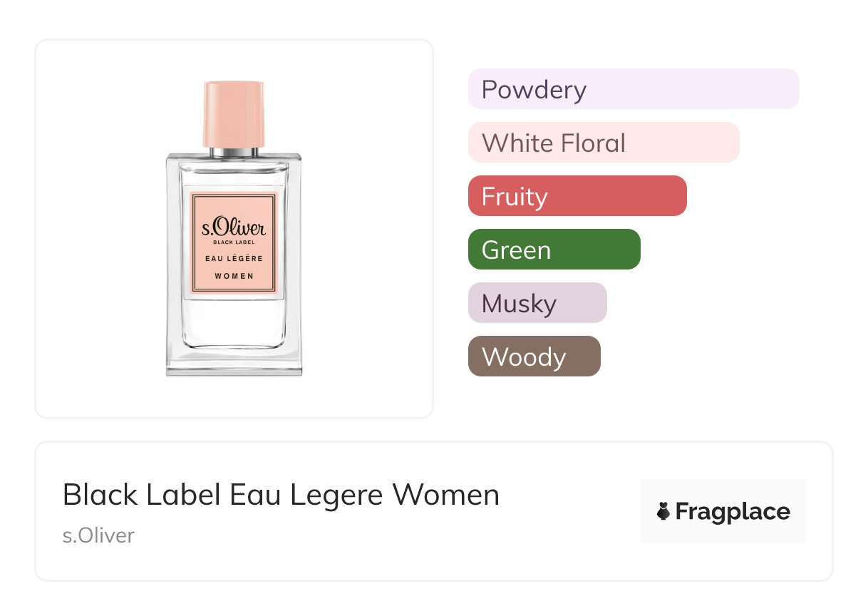868x616 pixels.
Task: Click the BLACK LABEL text on the bottle
Action: pyautogui.click(x=234, y=243)
